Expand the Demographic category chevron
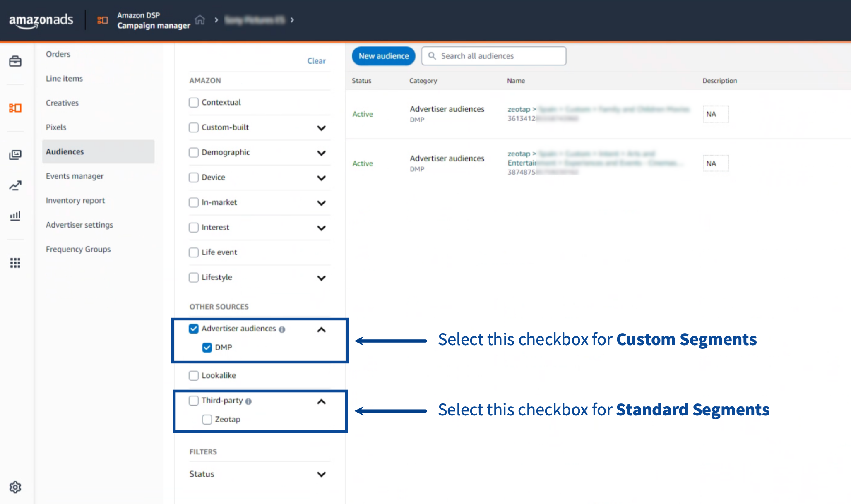851x504 pixels. (x=321, y=153)
